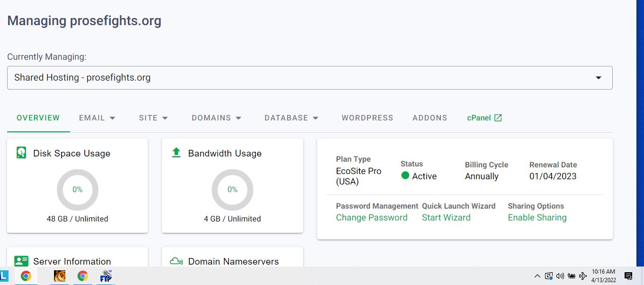The height and width of the screenshot is (285, 644).
Task: Click the Domain Nameservers card title
Action: (233, 261)
